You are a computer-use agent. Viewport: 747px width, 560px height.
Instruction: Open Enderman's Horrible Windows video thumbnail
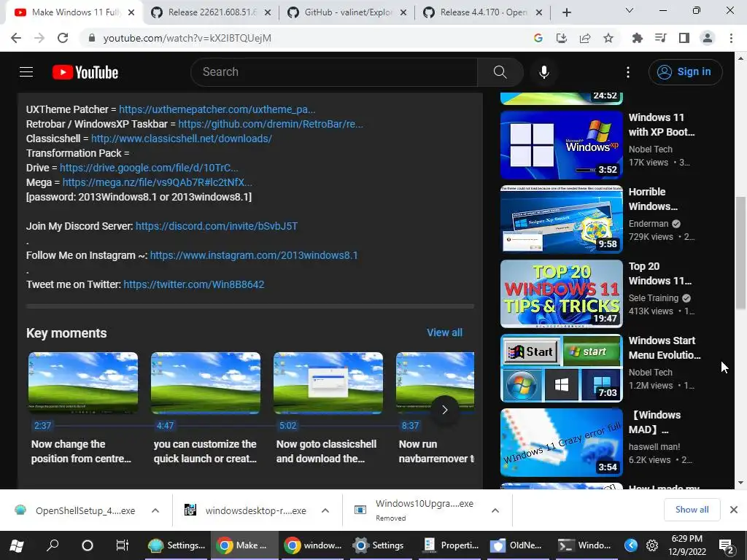tap(561, 219)
